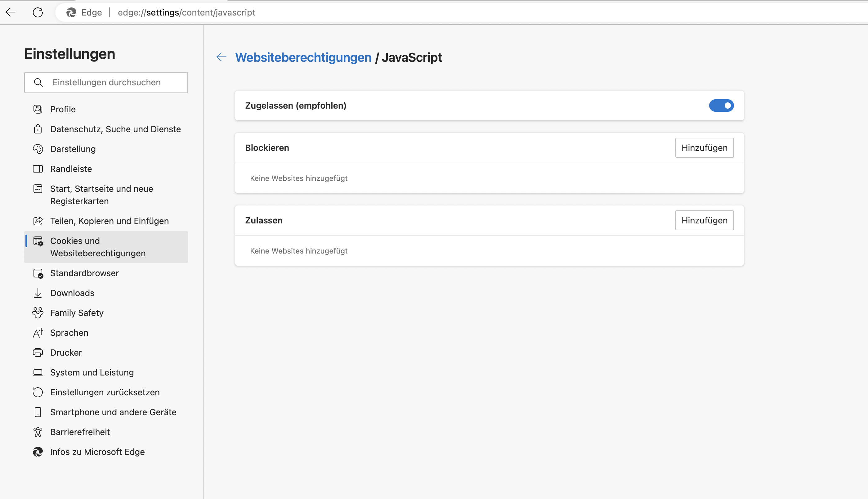Click the Smartphone device icon
Viewport: 868px width, 499px height.
(x=38, y=412)
